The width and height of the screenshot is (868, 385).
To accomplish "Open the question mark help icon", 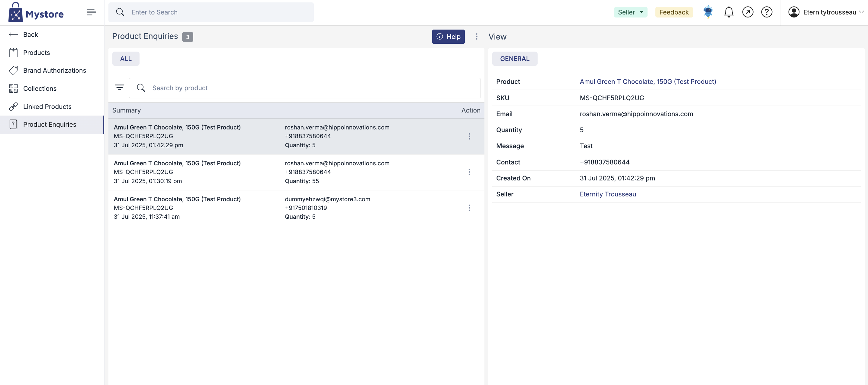I will (767, 12).
